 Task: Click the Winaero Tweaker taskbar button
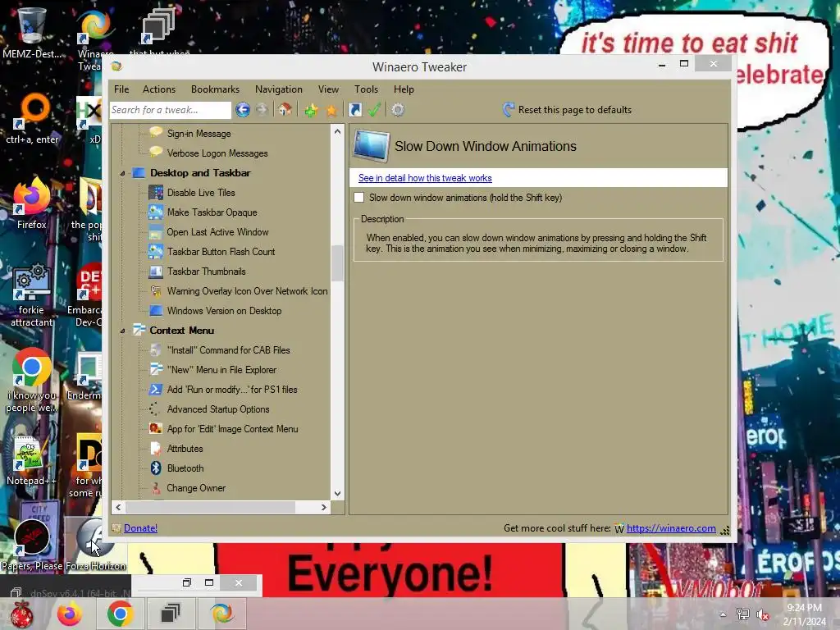coord(221,614)
